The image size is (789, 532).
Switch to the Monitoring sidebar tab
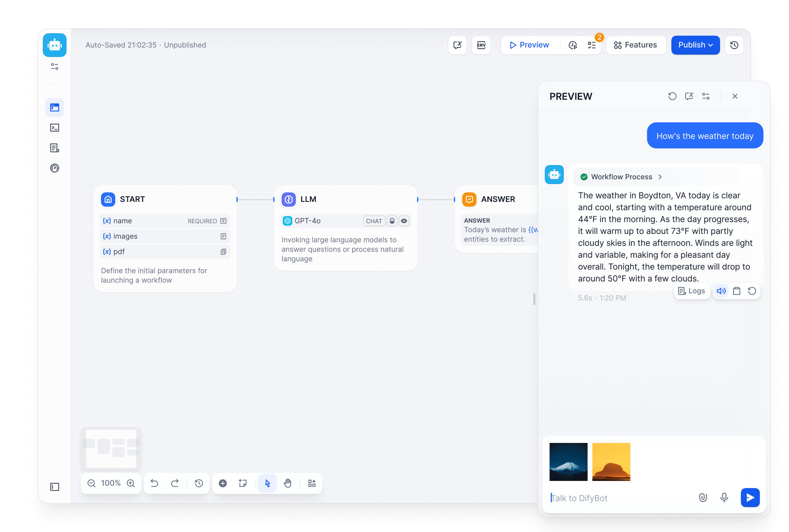[55, 168]
